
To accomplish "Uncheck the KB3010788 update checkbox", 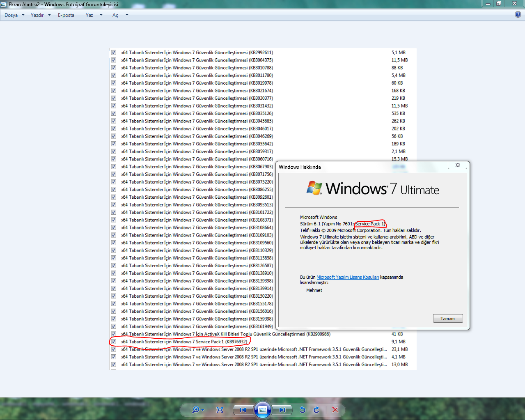I will [x=113, y=68].
